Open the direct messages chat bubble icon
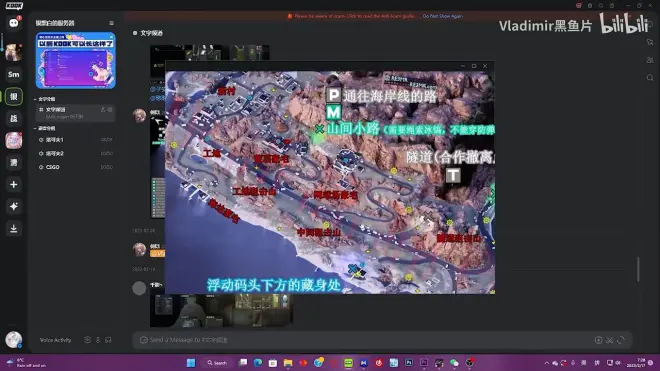 tap(13, 23)
